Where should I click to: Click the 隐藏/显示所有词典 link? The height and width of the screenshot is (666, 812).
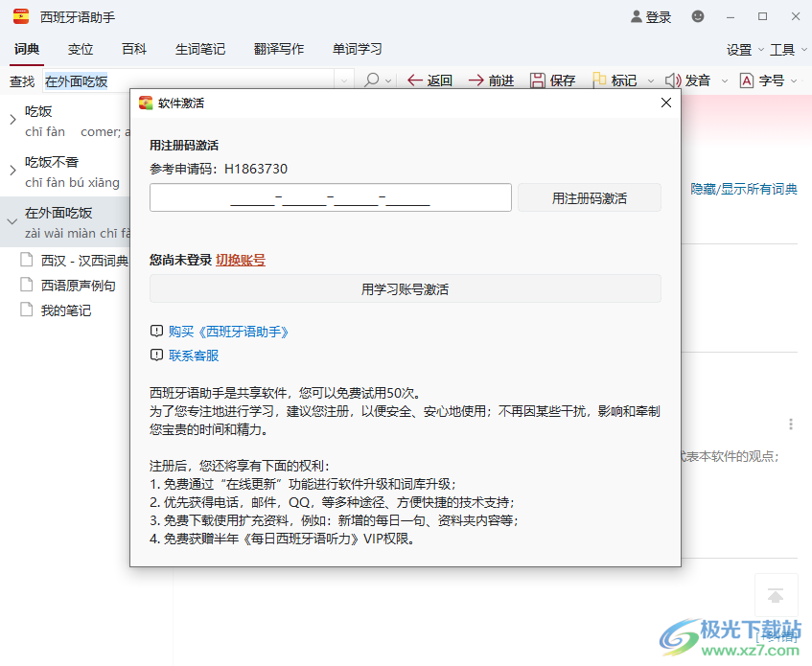[x=744, y=189]
